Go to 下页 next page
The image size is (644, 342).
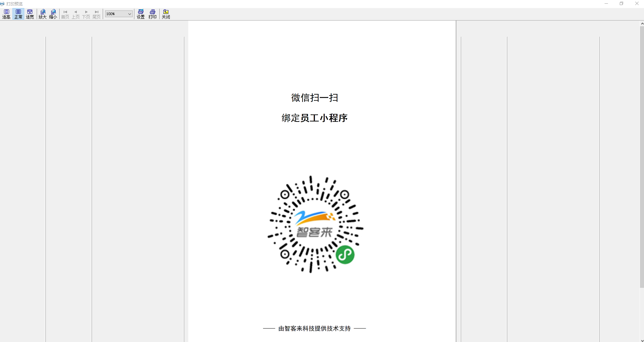pos(86,14)
